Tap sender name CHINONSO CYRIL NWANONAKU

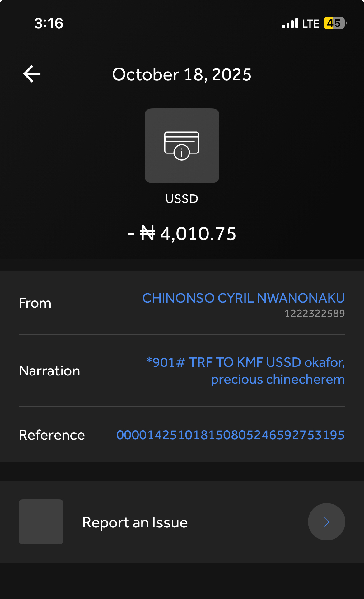pos(243,298)
